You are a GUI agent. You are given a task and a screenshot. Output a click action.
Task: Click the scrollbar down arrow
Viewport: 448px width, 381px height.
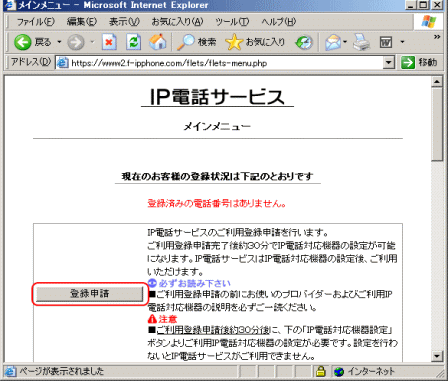point(437,356)
